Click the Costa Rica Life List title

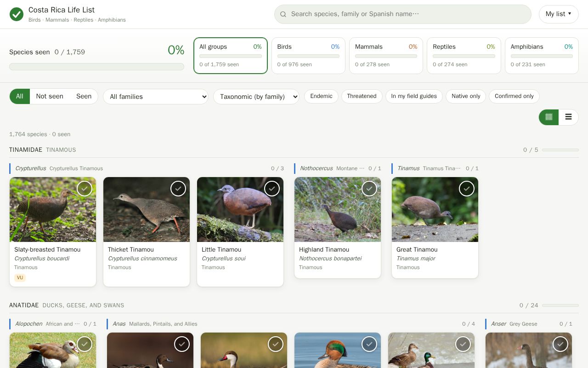click(x=62, y=10)
